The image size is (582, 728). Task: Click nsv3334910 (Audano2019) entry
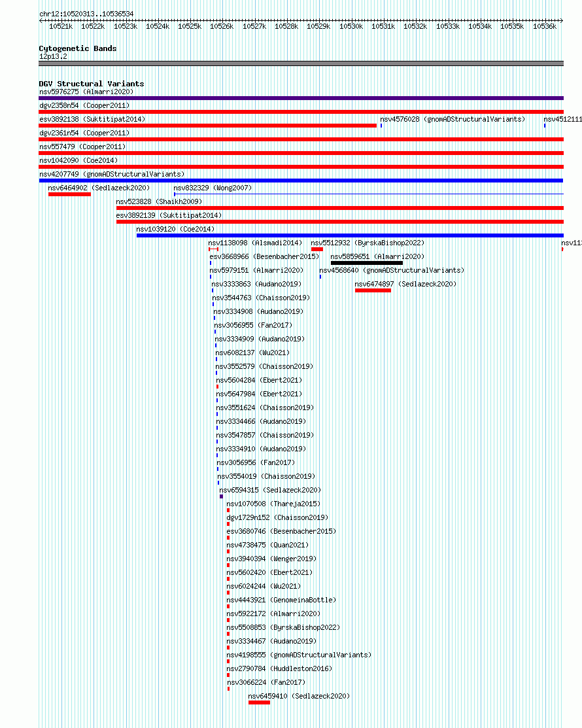262,449
